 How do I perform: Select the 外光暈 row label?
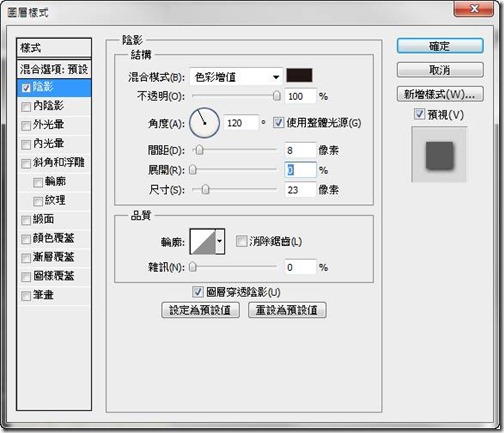48,125
